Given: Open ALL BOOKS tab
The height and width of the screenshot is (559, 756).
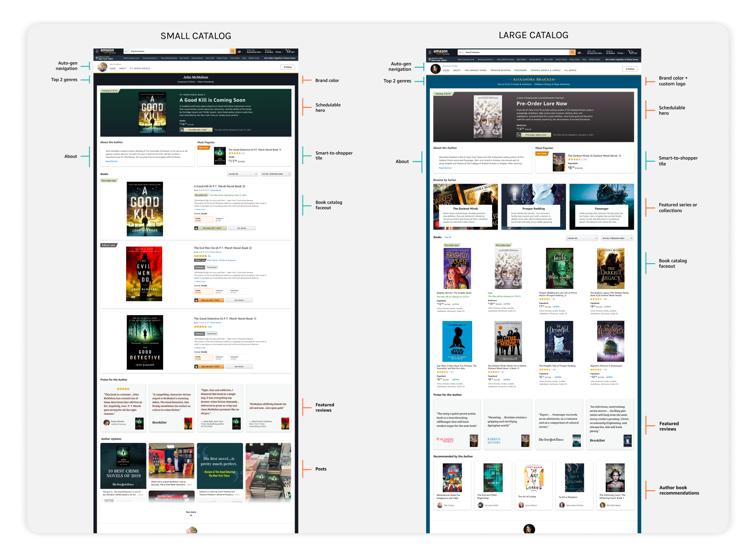Looking at the screenshot, I should click(571, 70).
